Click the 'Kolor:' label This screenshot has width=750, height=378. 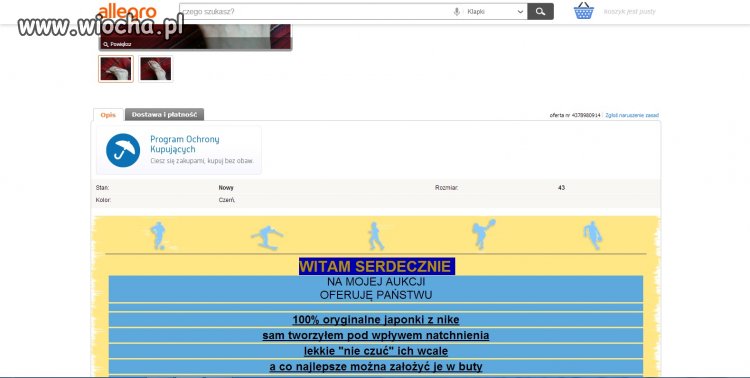[x=103, y=200]
